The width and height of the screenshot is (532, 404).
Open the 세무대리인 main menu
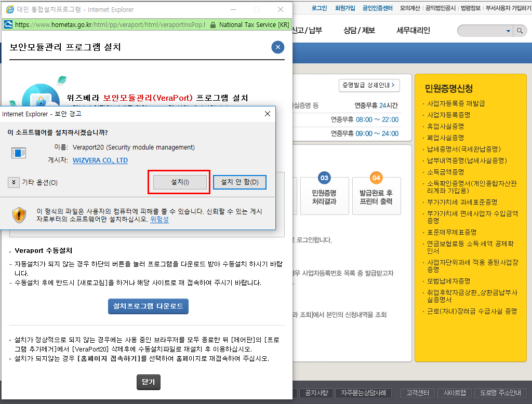pyautogui.click(x=413, y=31)
